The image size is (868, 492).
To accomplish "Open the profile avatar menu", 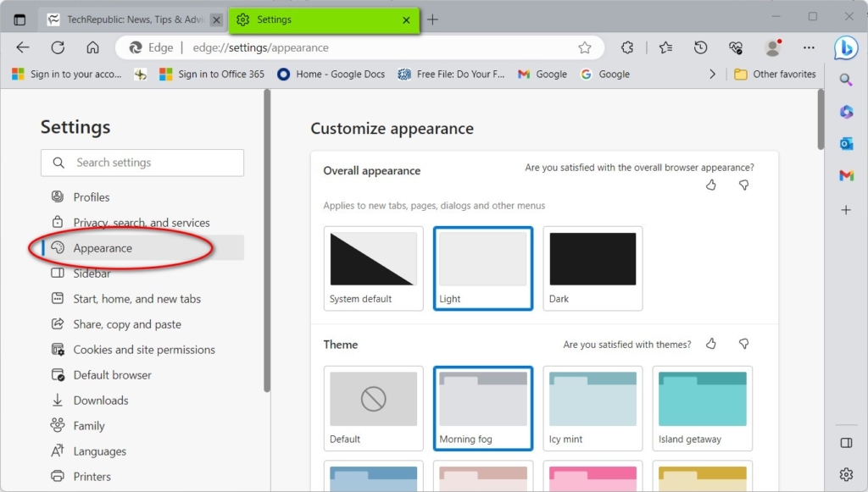I will (x=771, y=47).
